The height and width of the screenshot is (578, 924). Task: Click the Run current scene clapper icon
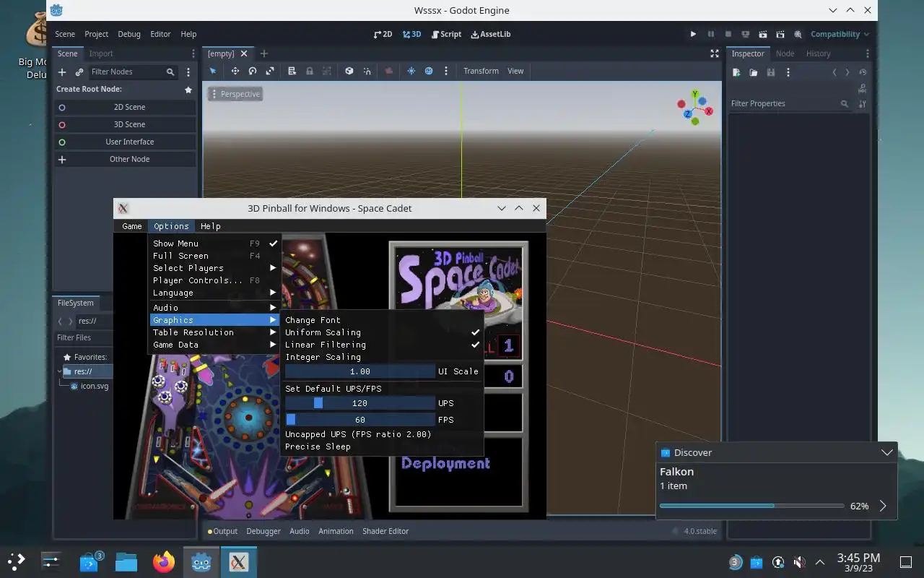click(763, 34)
